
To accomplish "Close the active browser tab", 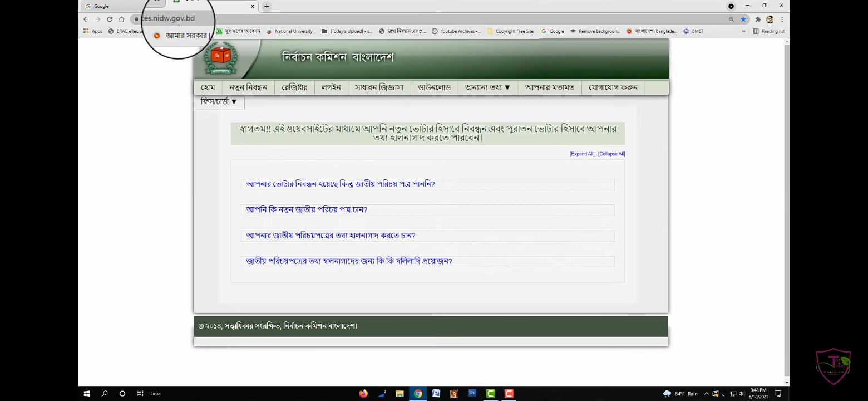I will coord(253,6).
